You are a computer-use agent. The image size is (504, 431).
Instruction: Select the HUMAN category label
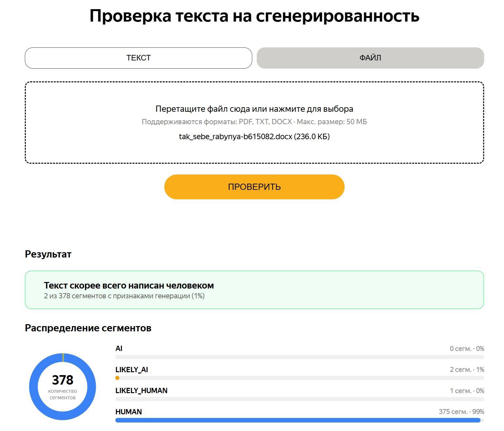[129, 412]
